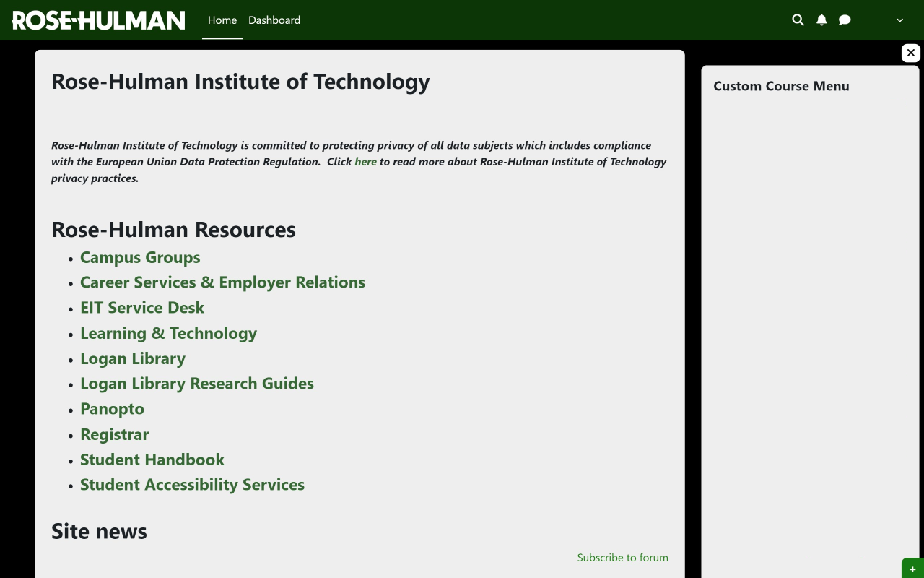Open the search icon in the header
Image resolution: width=924 pixels, height=578 pixels.
tap(798, 20)
